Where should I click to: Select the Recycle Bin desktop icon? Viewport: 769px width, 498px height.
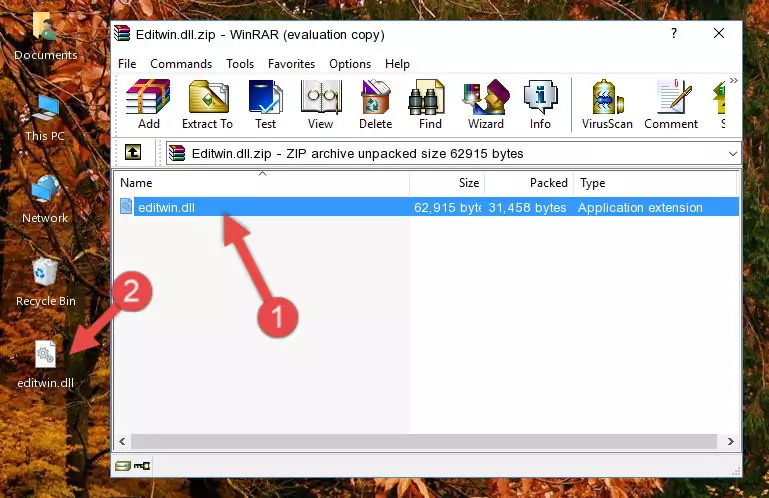(x=46, y=282)
